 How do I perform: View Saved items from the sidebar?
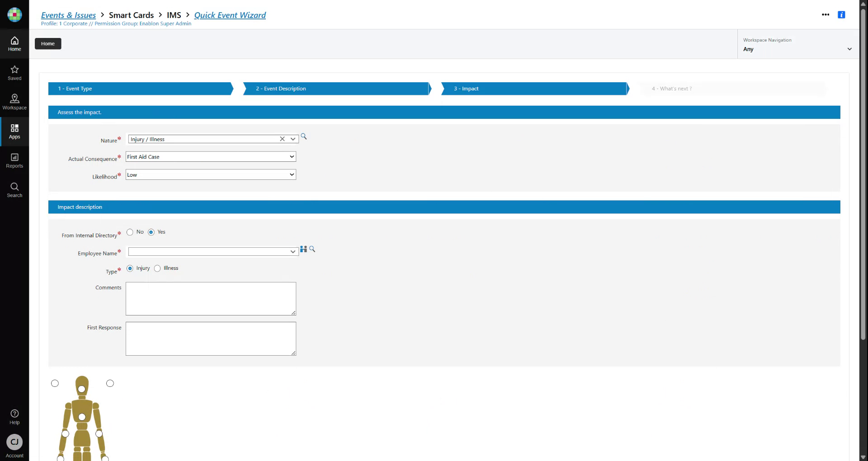pyautogui.click(x=14, y=72)
